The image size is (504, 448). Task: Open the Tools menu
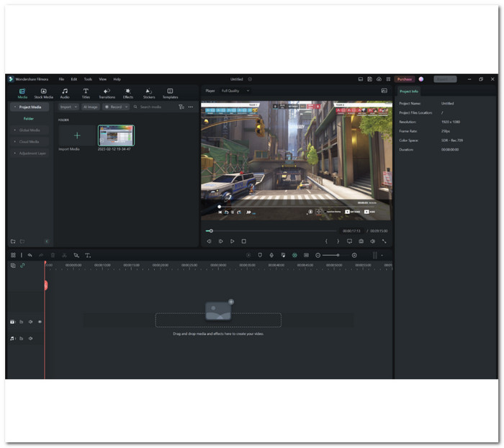coord(88,79)
